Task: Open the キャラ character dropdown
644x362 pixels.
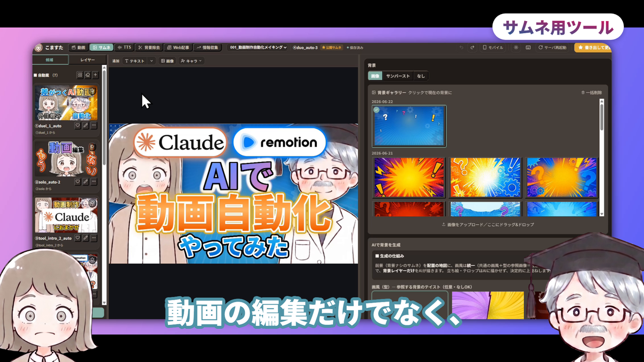Action: [x=191, y=61]
